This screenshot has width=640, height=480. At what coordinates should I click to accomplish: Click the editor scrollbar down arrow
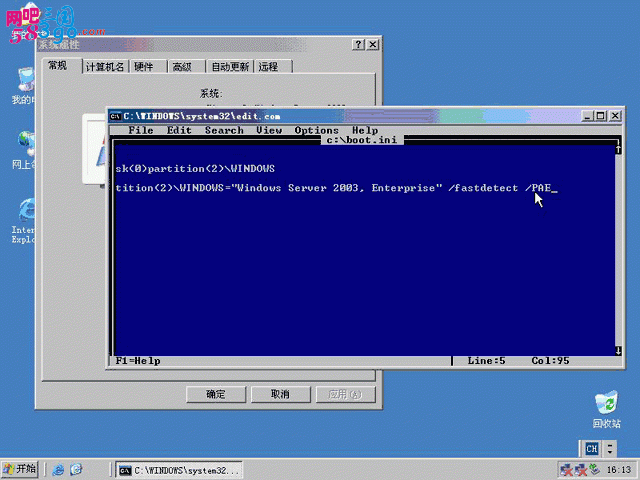[x=618, y=351]
